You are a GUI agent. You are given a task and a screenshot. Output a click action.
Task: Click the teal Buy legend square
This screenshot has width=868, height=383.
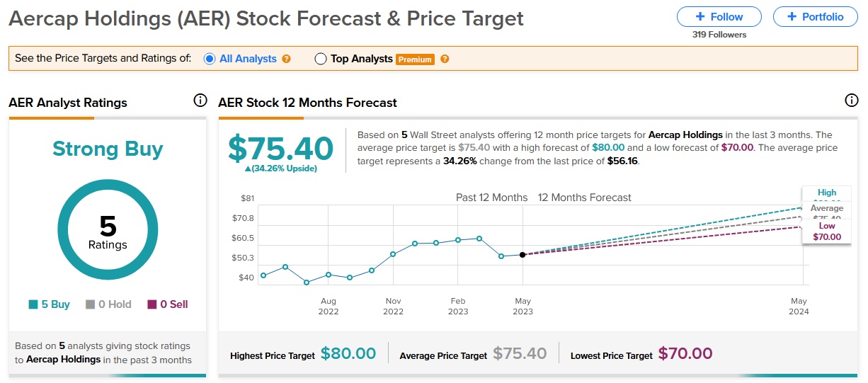[33, 304]
